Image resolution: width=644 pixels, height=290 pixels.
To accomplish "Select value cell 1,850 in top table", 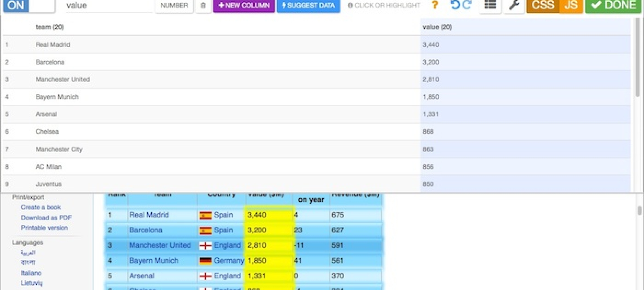I will coord(525,97).
